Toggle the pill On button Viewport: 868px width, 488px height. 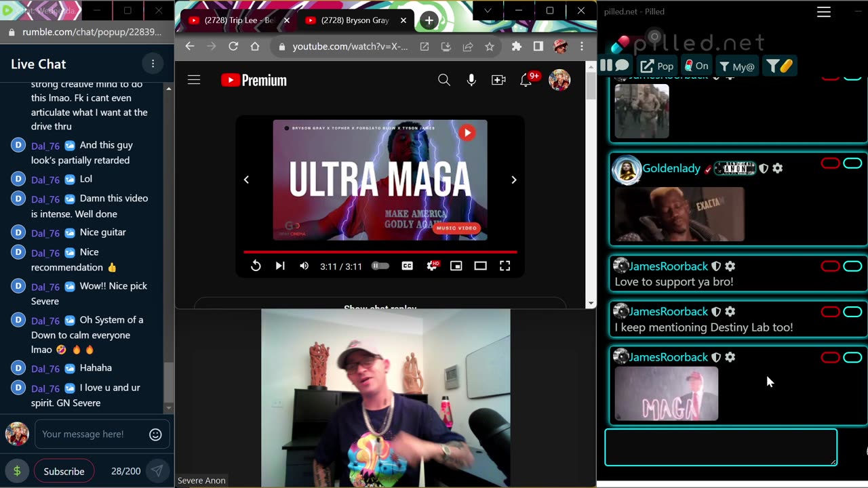pos(696,66)
